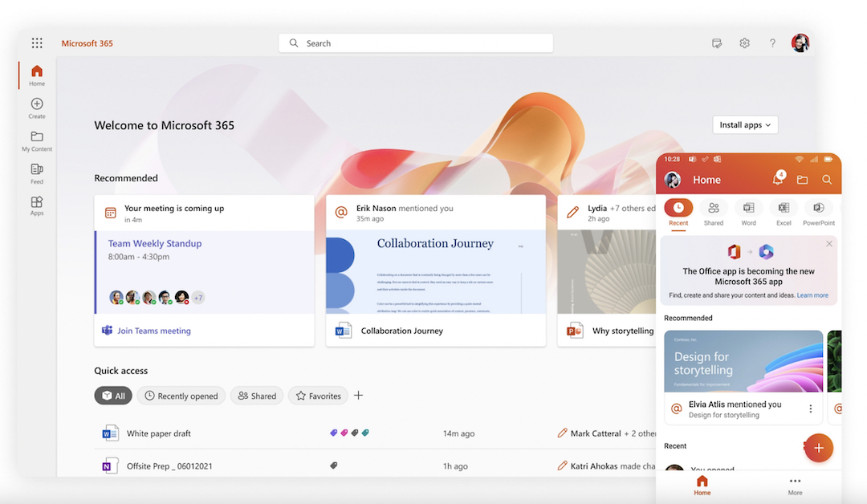
Task: Switch to the Shared tab on mobile
Action: (713, 213)
